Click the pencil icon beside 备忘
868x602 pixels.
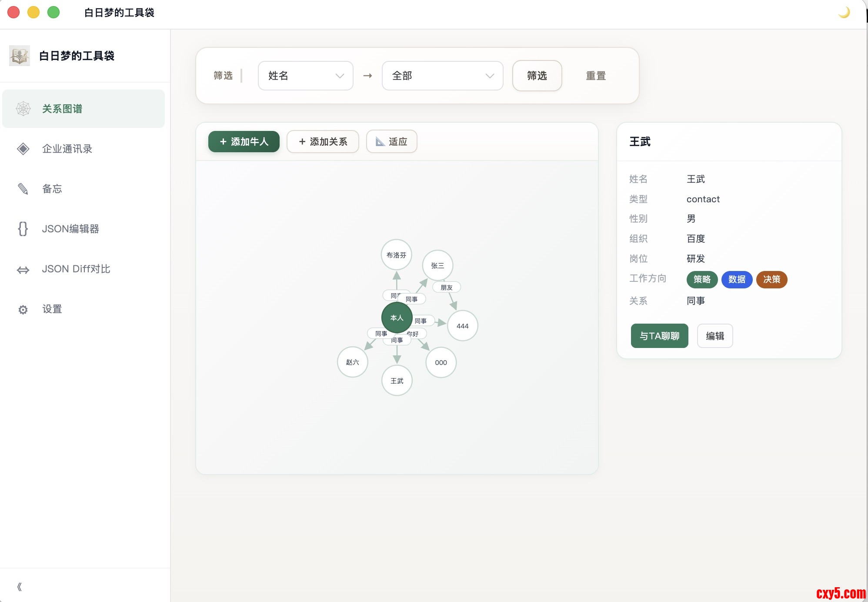point(23,189)
